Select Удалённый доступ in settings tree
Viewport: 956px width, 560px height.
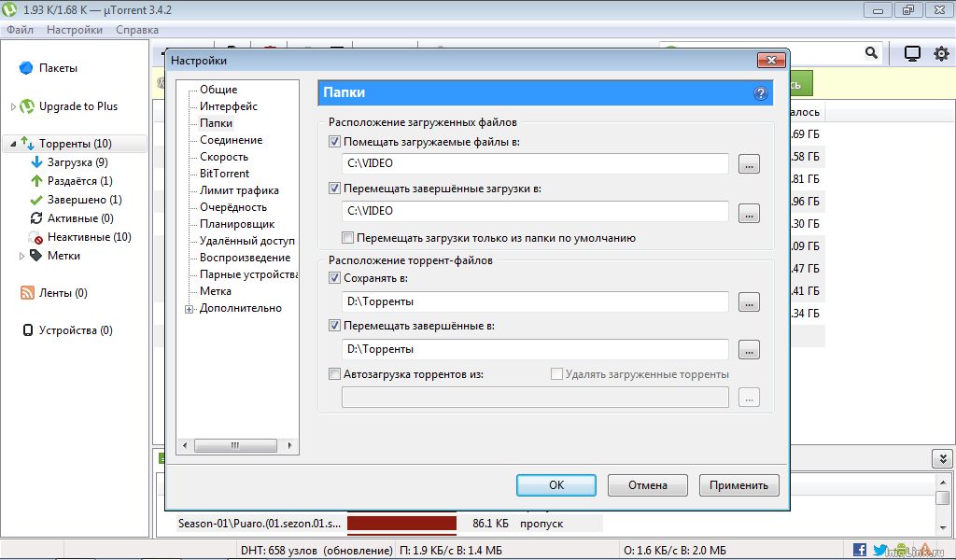pyautogui.click(x=246, y=241)
